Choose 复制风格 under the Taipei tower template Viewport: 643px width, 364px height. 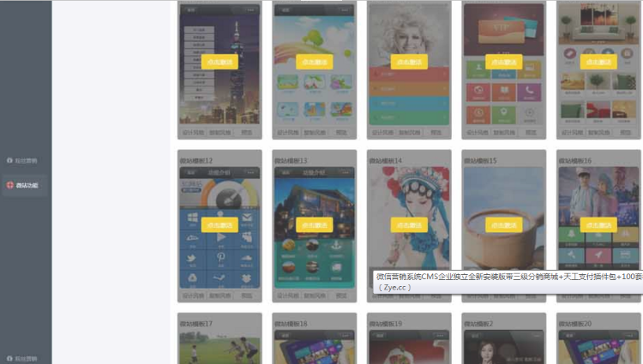coord(220,132)
